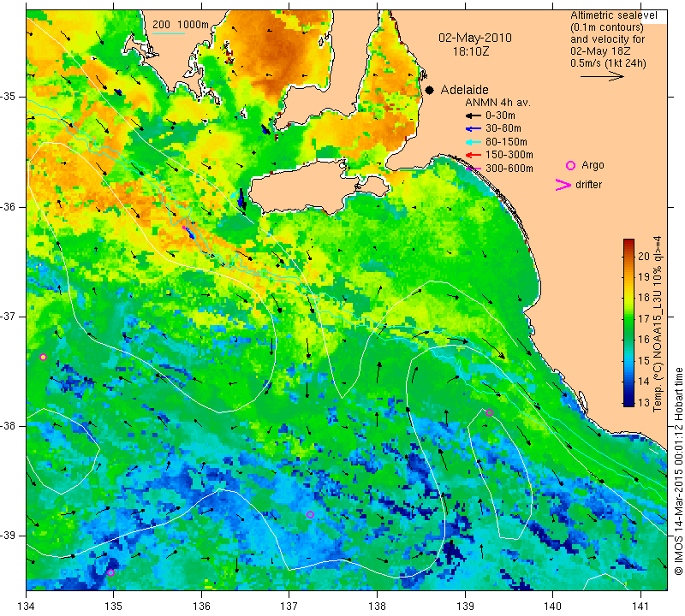Click the colorbar value 20
Image resolution: width=685 pixels, height=616 pixels.
tap(644, 257)
